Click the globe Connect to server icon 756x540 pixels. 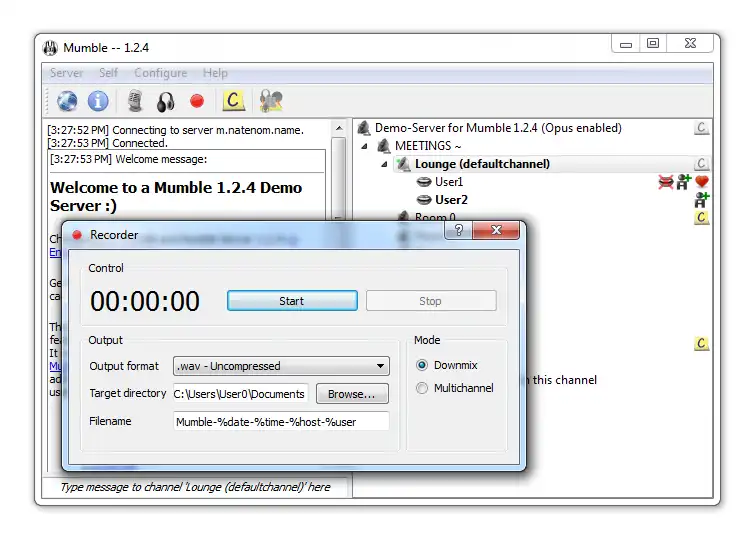(x=67, y=101)
